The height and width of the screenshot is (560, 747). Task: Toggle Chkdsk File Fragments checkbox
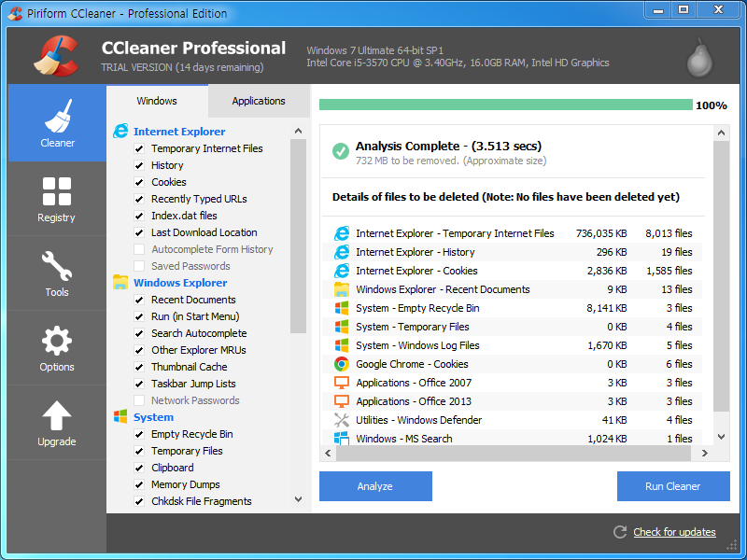click(139, 501)
